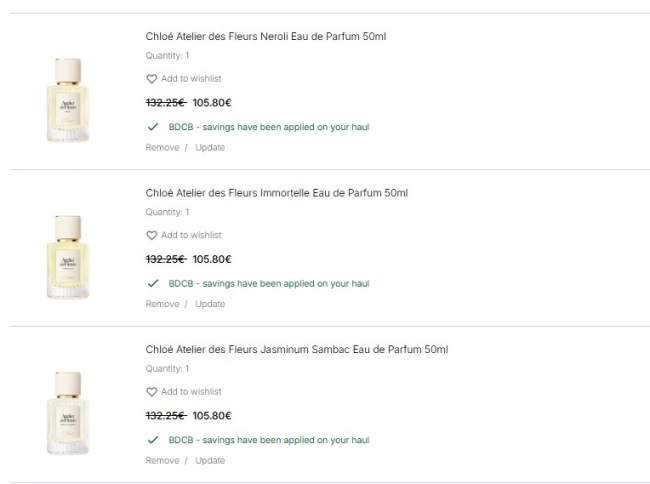The width and height of the screenshot is (650, 484).
Task: Open the Immortelle Eau de Parfum bottle image
Action: coord(69,256)
